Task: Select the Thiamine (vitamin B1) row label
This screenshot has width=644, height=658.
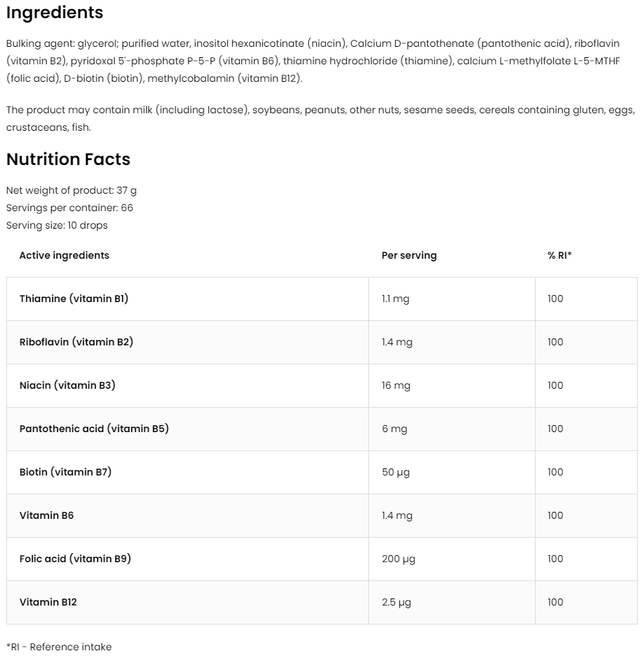Action: click(x=74, y=299)
